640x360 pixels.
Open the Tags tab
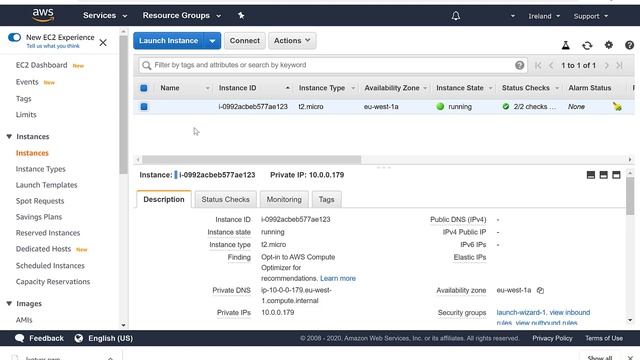[x=326, y=200]
